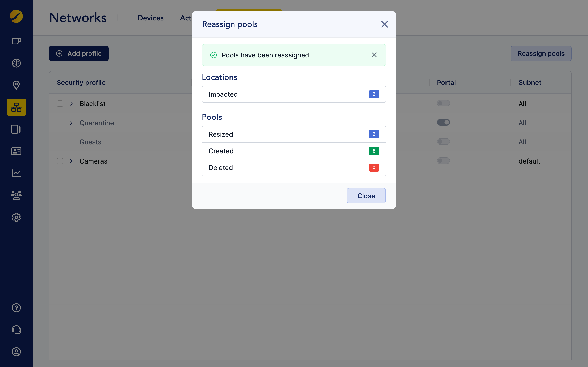Screen dimensions: 588x367
Task: Click the Close button in dialog
Action: (x=366, y=196)
